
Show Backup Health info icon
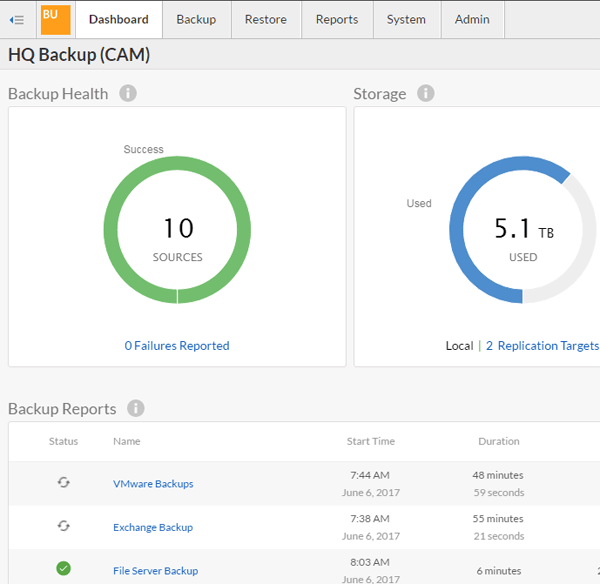point(128,93)
